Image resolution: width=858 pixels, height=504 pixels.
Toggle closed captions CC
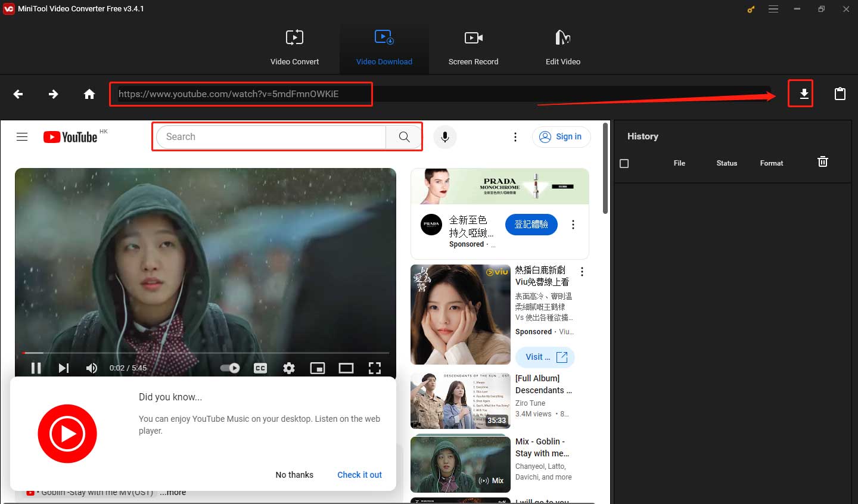[x=260, y=368]
